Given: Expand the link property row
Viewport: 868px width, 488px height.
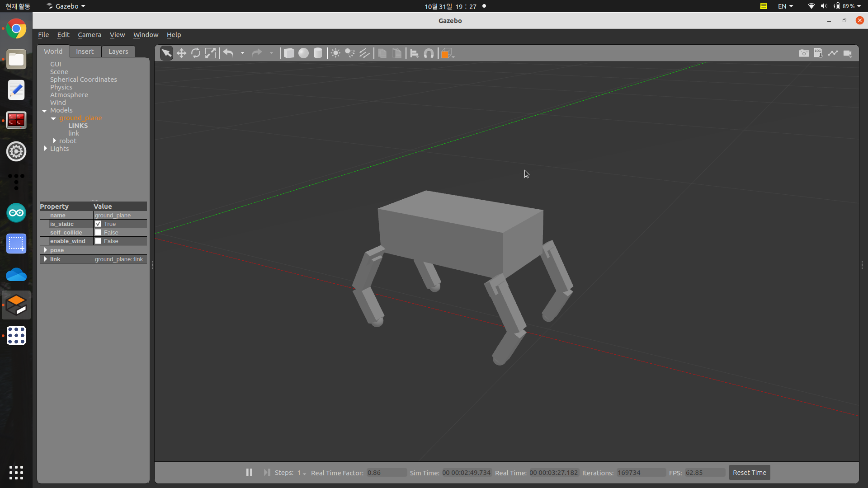Looking at the screenshot, I should [45, 259].
